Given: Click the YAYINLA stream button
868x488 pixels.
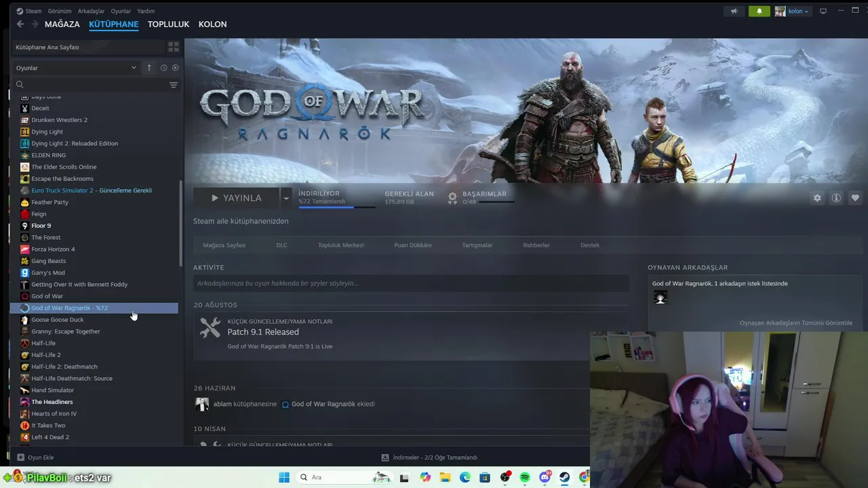Looking at the screenshot, I should tap(236, 198).
